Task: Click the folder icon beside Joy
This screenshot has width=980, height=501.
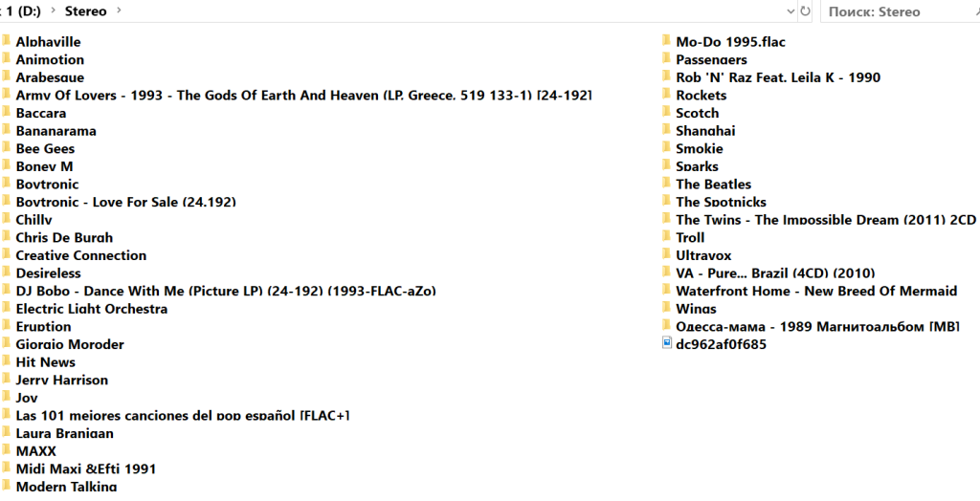Action: coord(6,398)
